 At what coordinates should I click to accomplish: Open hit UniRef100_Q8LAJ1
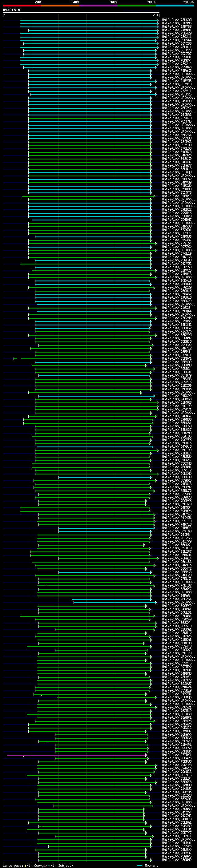(x=177, y=47)
